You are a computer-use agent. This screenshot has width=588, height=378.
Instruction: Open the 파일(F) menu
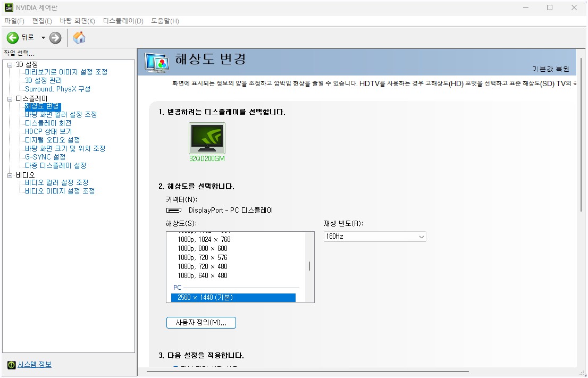click(14, 21)
